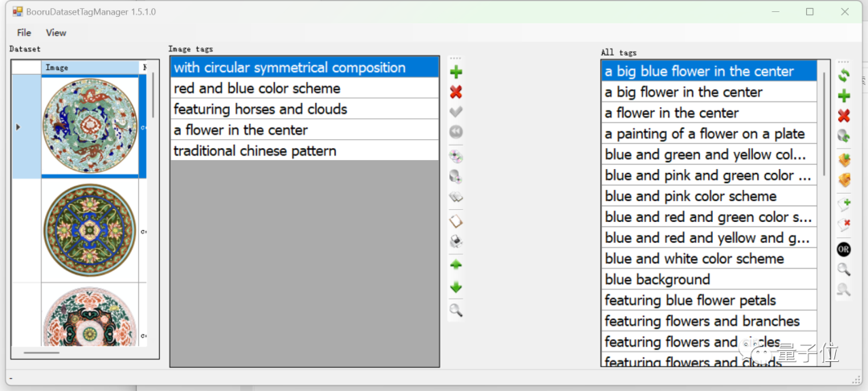
Task: Click green refresh arrows in All tags toolbar
Action: (x=844, y=76)
